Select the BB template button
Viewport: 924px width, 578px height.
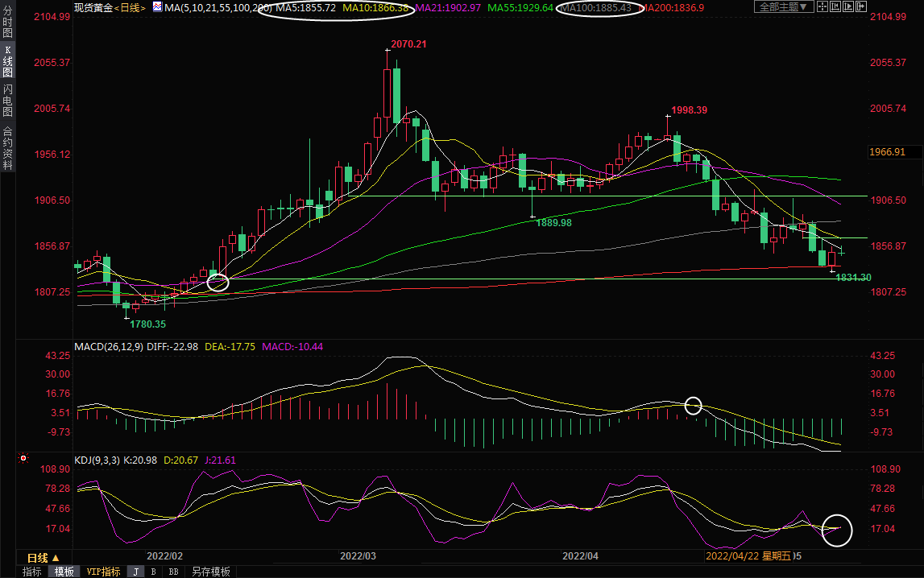[173, 572]
